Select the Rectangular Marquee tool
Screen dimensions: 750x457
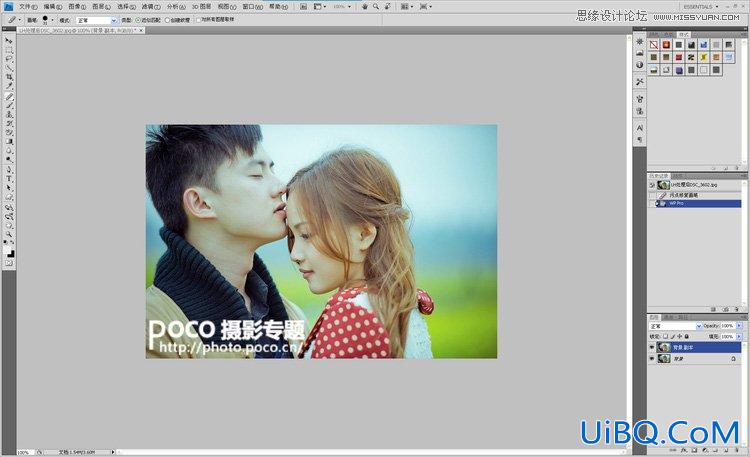point(9,50)
